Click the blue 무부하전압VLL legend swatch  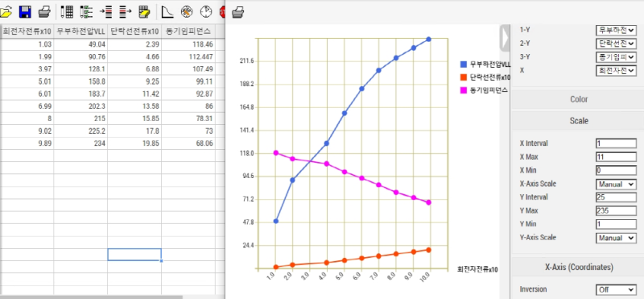464,64
